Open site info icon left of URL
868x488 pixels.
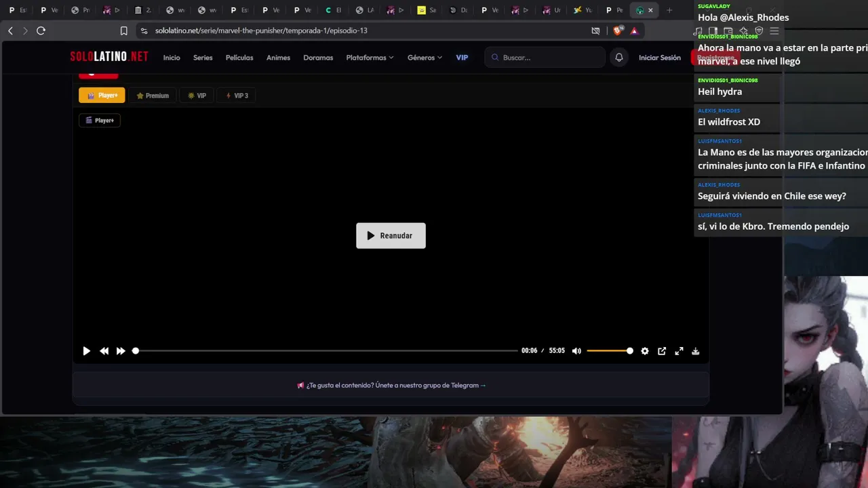[x=144, y=30]
